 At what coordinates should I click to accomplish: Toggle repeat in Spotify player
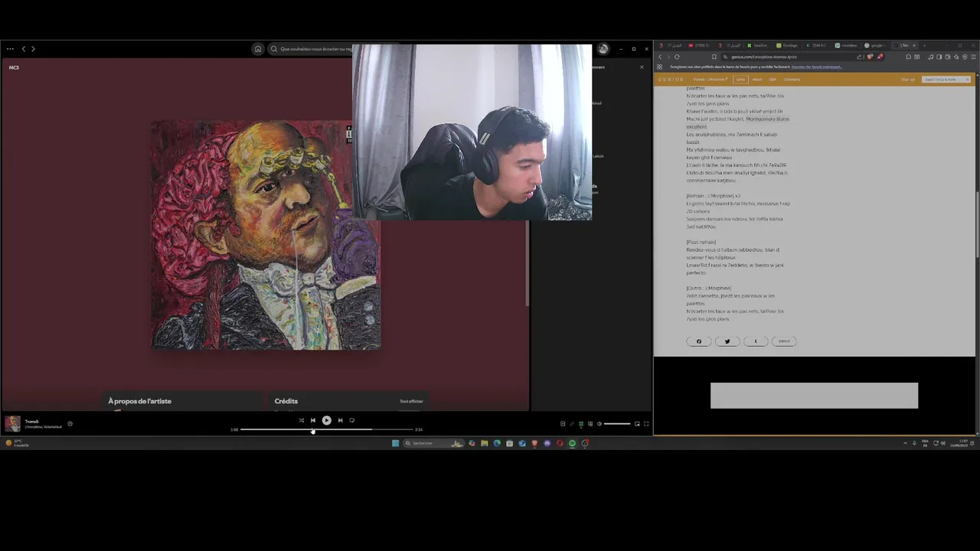click(x=351, y=420)
